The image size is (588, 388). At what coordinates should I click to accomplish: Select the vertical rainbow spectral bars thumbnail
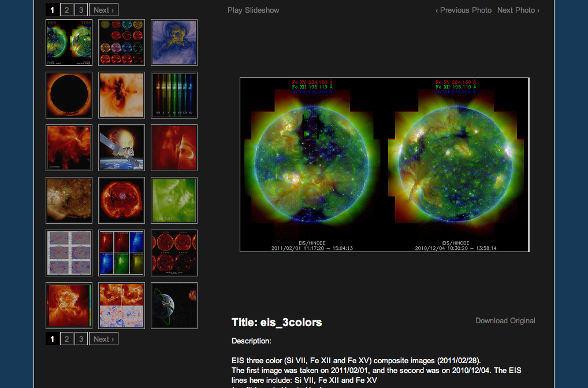tap(174, 95)
